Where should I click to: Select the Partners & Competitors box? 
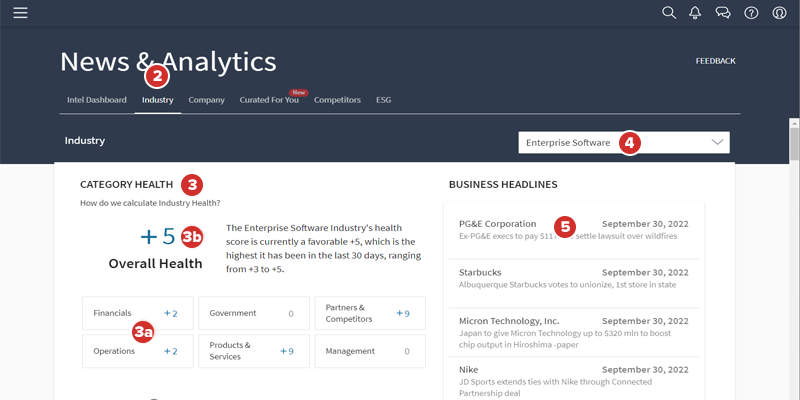[x=369, y=313]
